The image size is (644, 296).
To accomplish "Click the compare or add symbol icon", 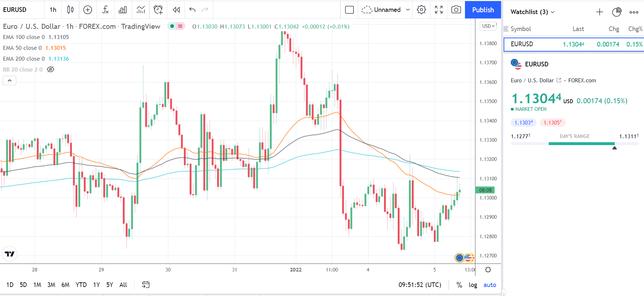I will click(x=88, y=10).
